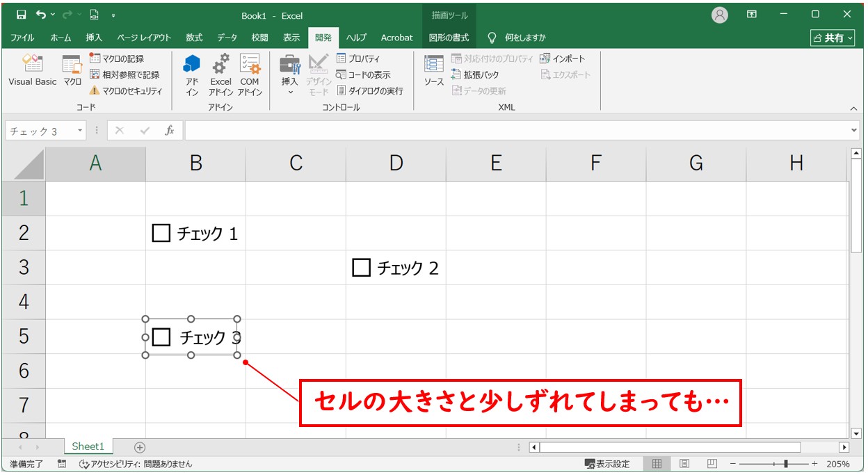Select the Sheet1 sheet tab
Screen dimensions: 868x475
pos(88,446)
